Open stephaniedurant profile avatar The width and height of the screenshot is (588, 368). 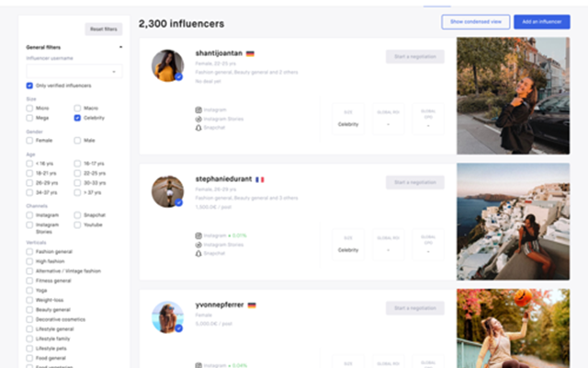click(167, 191)
